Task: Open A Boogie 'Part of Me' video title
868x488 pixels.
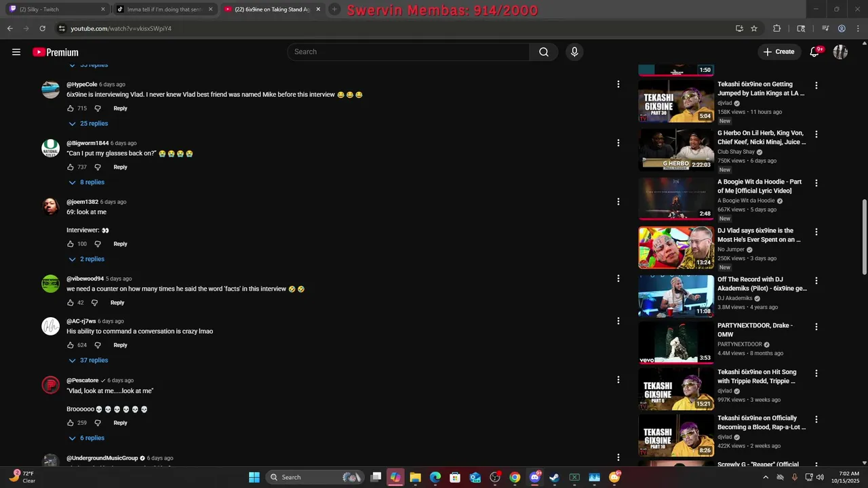Action: coord(759,186)
